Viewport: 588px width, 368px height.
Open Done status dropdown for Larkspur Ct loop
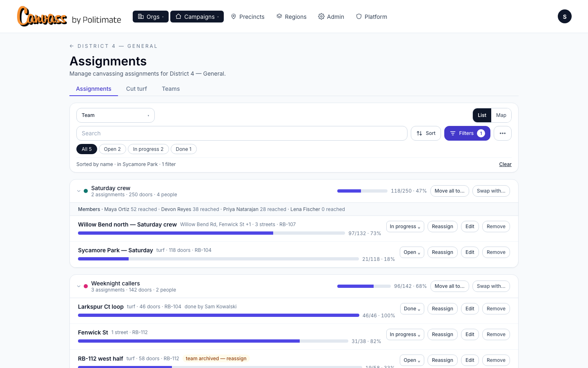click(x=412, y=309)
